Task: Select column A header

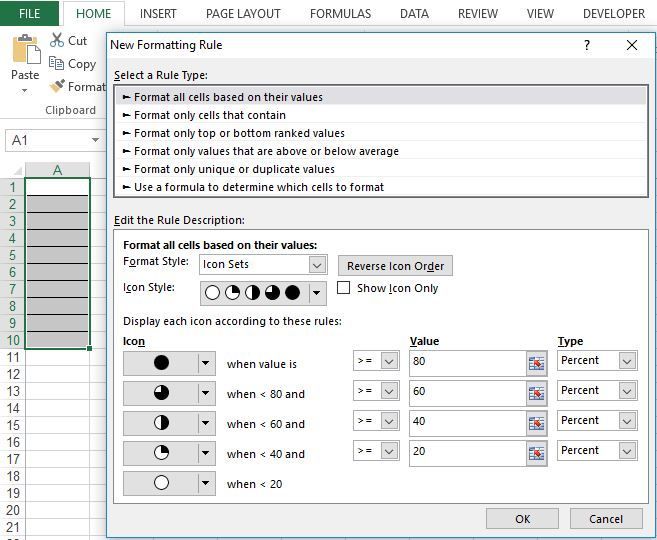Action: 57,170
